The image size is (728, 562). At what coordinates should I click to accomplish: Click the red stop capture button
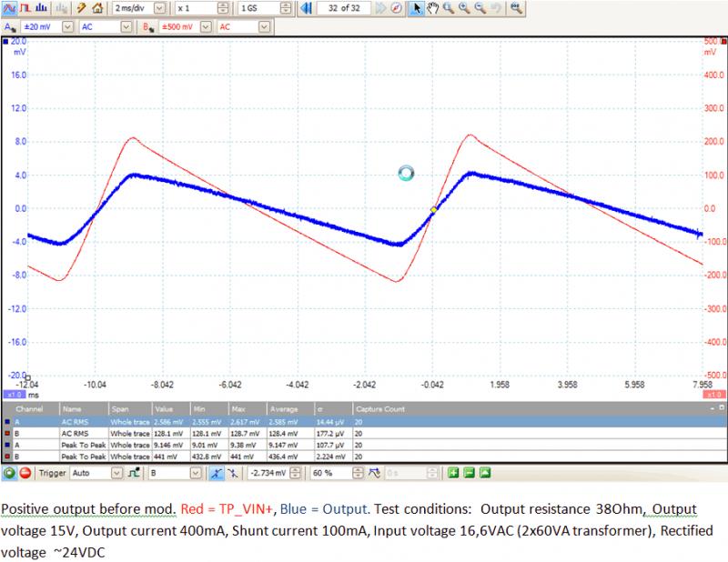coord(25,473)
